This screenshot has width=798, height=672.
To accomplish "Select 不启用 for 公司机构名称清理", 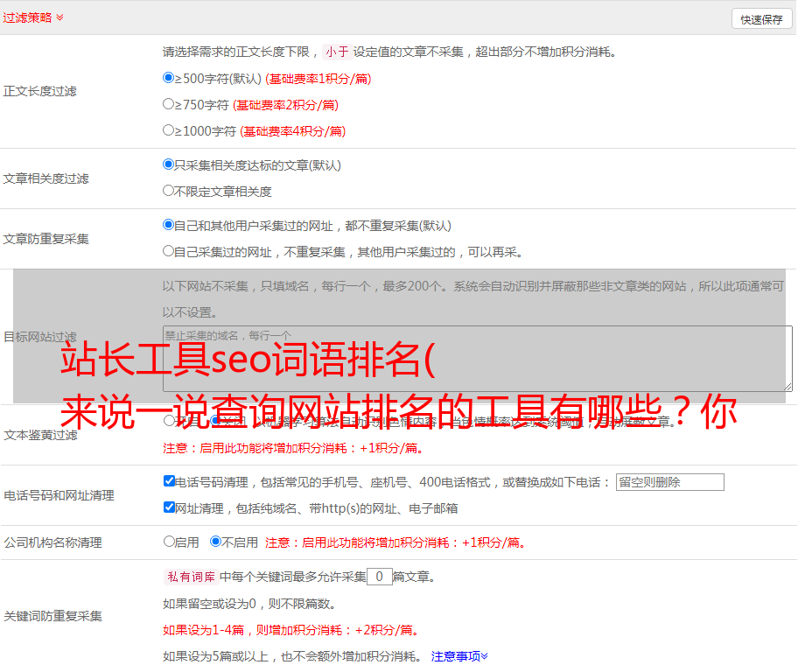I will 215,542.
